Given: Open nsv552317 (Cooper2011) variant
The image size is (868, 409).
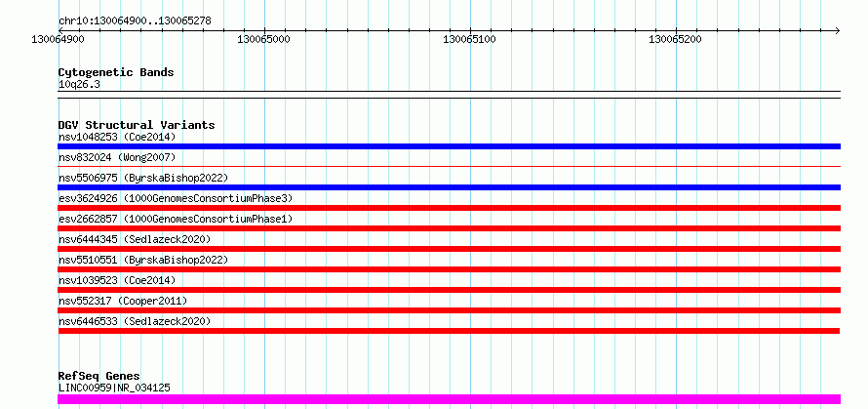Looking at the screenshot, I should pos(123,301).
